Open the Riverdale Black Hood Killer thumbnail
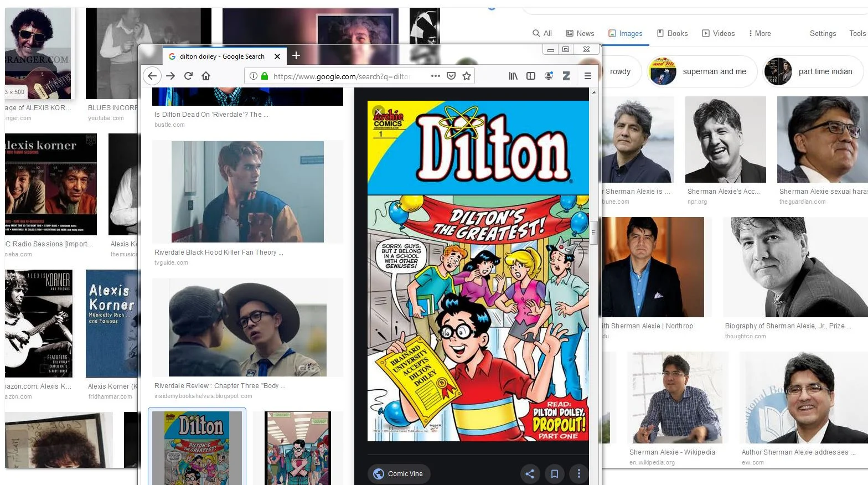Image resolution: width=868 pixels, height=485 pixels. (x=247, y=192)
